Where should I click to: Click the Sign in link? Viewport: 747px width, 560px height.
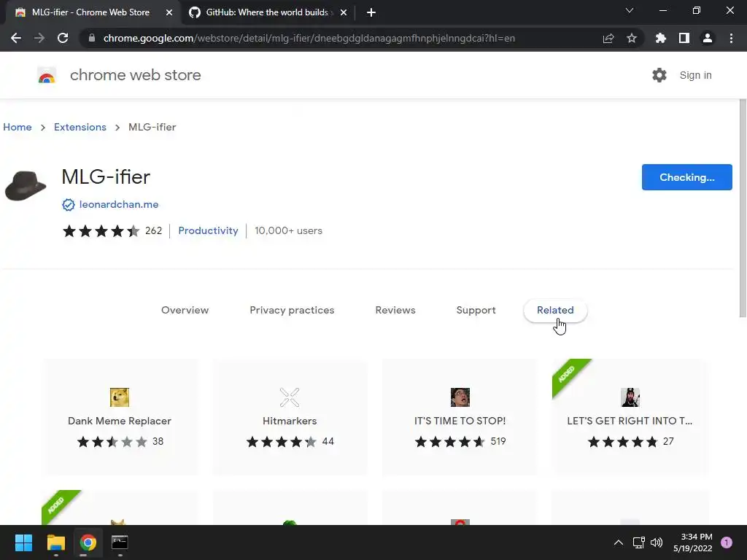pyautogui.click(x=695, y=75)
